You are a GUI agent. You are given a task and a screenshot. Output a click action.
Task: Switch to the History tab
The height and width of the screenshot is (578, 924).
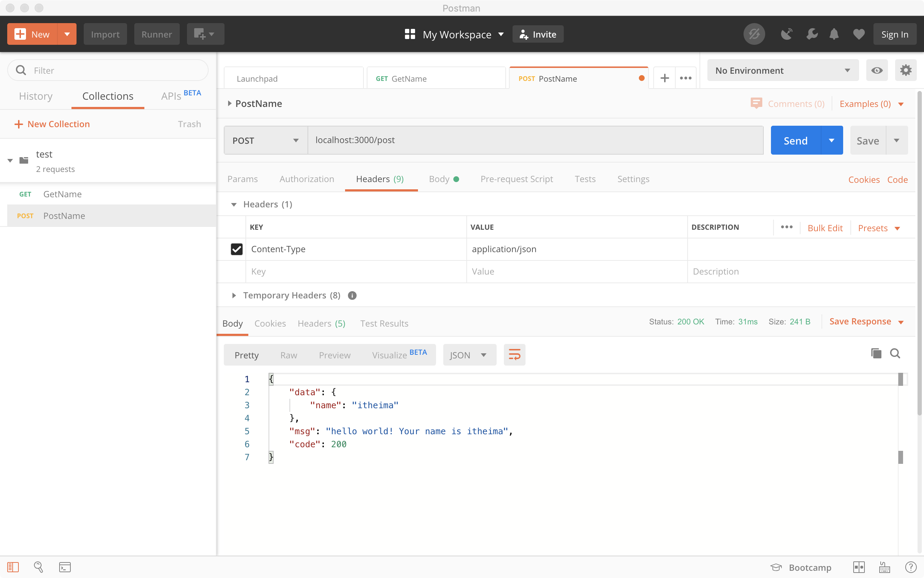[36, 96]
